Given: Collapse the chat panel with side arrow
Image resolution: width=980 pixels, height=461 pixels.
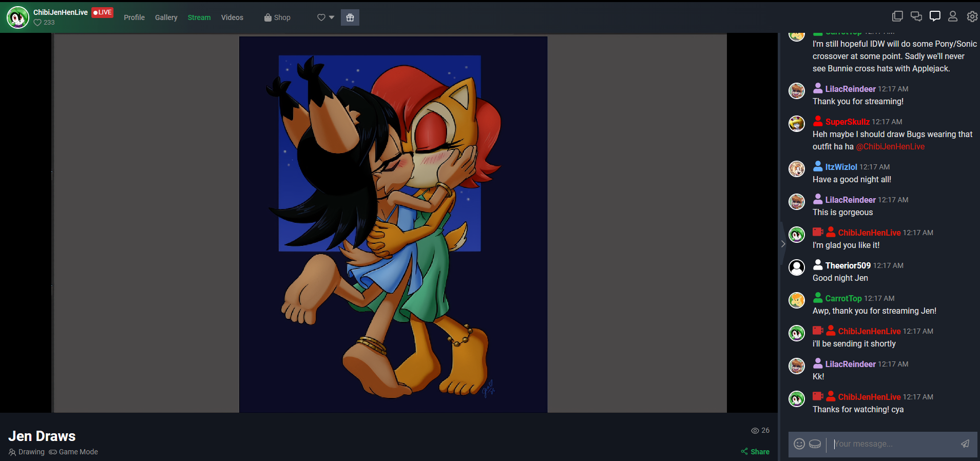Looking at the screenshot, I should pos(783,244).
